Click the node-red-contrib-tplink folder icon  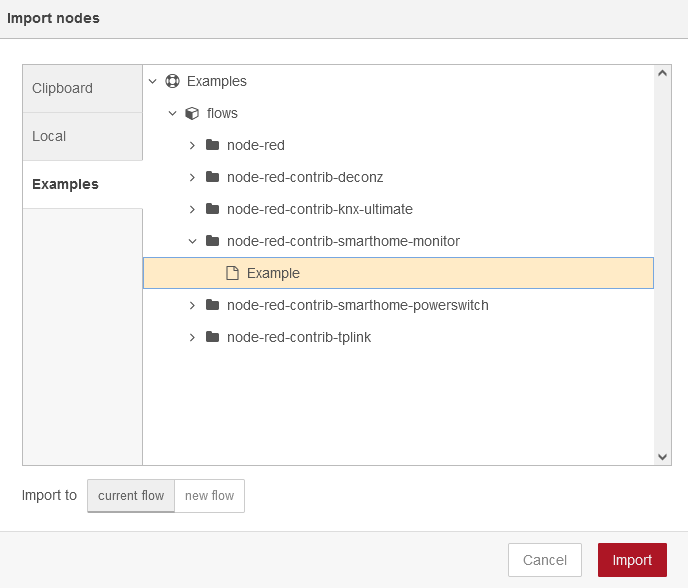[212, 337]
